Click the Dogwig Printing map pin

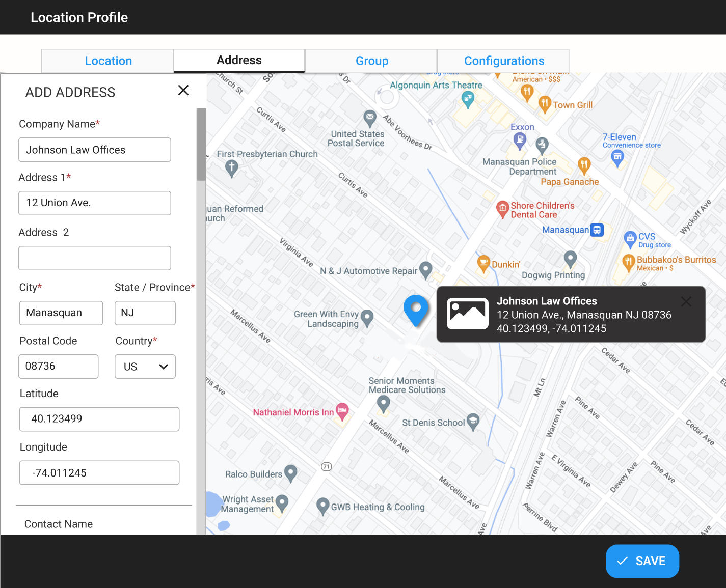tap(571, 259)
